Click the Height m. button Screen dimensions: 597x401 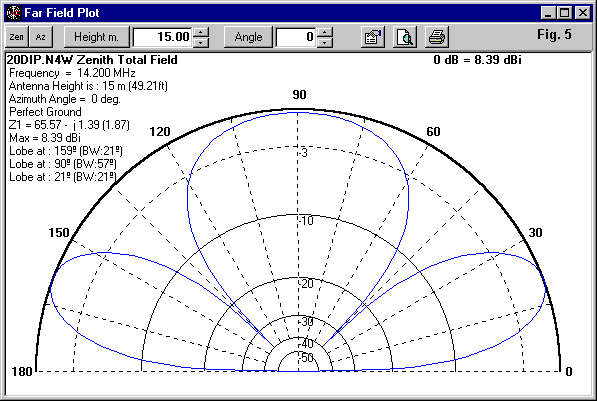[x=96, y=37]
